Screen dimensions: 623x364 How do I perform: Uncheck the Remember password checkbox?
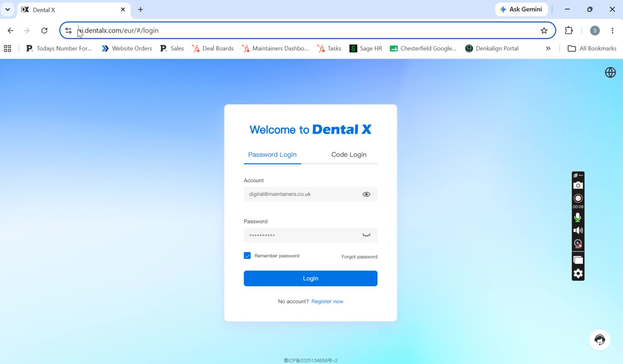[247, 255]
